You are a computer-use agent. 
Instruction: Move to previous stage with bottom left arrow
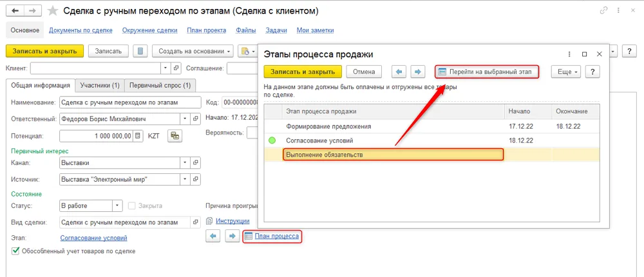[x=213, y=236]
